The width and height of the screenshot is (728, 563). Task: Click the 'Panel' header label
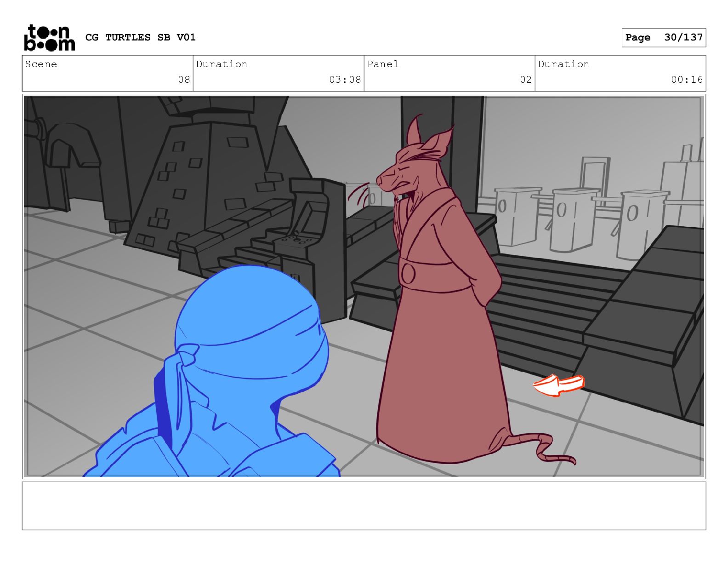(383, 64)
